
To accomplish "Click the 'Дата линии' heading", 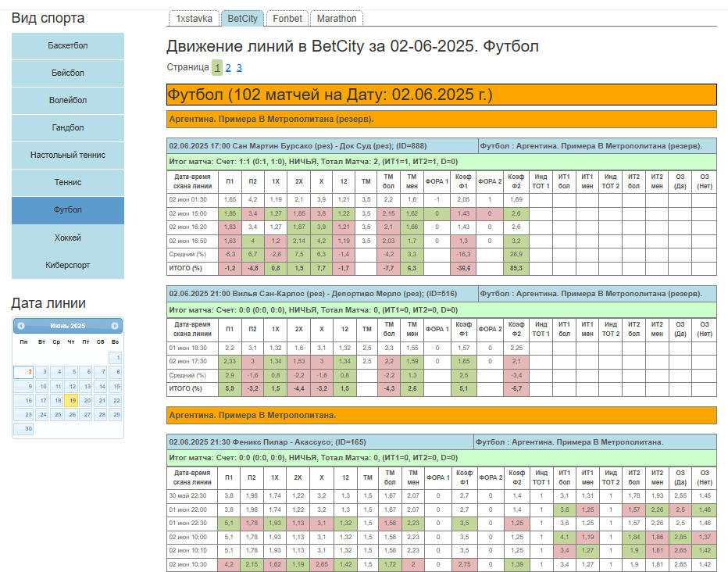I will (x=48, y=303).
